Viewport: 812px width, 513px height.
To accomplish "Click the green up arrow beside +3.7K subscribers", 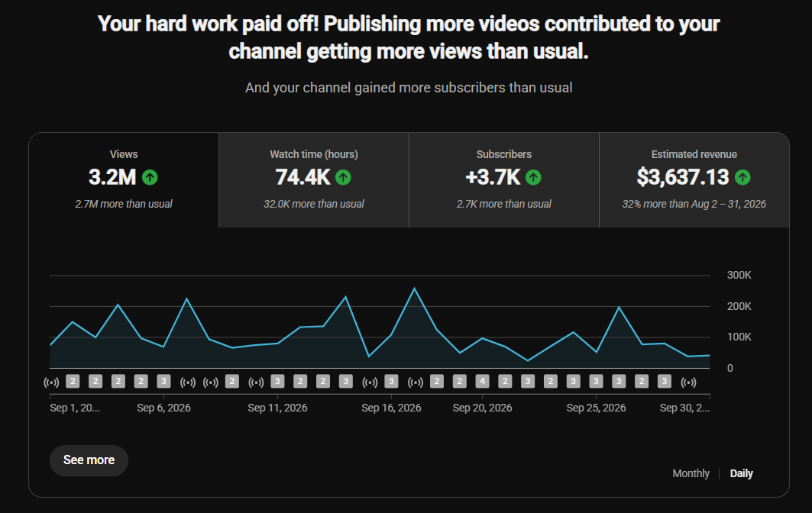I will coord(533,178).
